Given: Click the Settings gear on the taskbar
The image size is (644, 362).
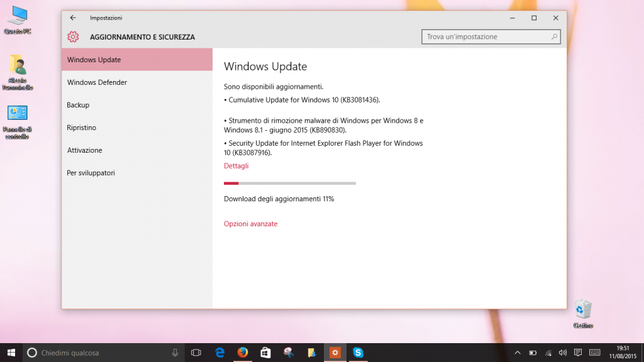Looking at the screenshot, I should pos(335,353).
